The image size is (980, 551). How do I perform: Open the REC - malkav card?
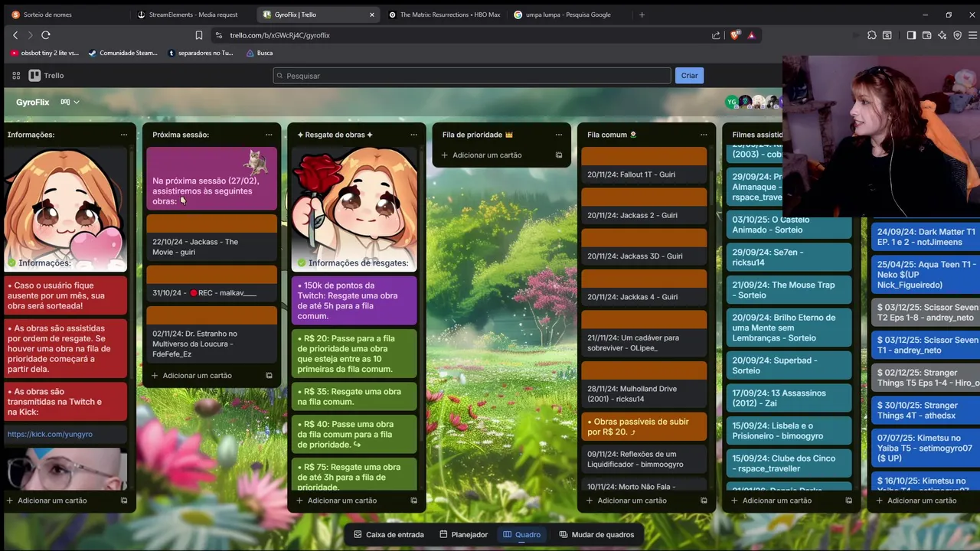tap(211, 285)
